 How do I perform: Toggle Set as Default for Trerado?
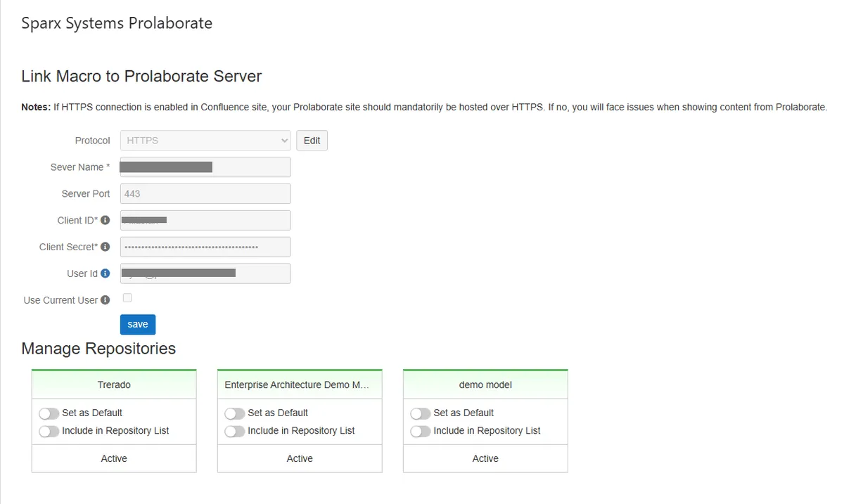pos(49,413)
